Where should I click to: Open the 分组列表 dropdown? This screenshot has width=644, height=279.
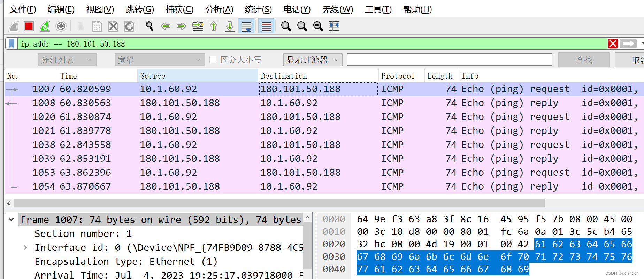[x=67, y=60]
